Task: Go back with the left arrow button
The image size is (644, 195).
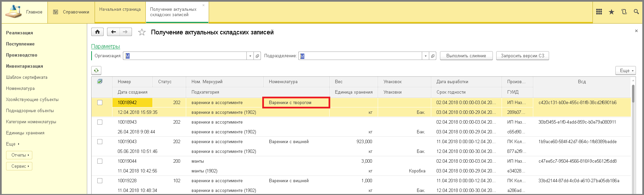Action: coord(113,32)
